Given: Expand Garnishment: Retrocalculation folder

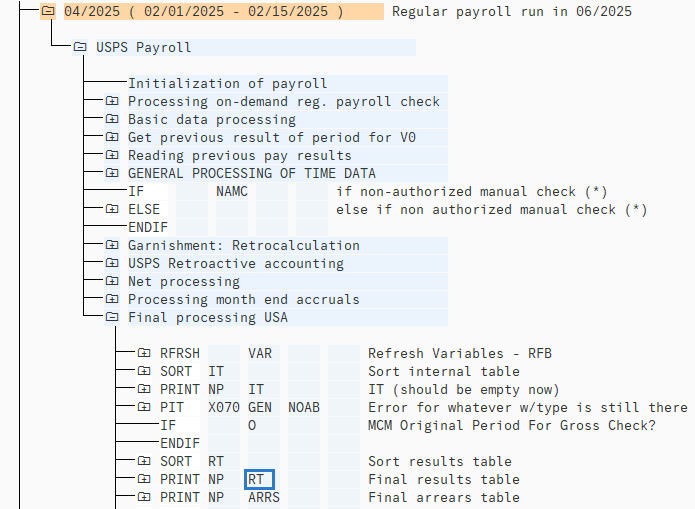Looking at the screenshot, I should (112, 246).
